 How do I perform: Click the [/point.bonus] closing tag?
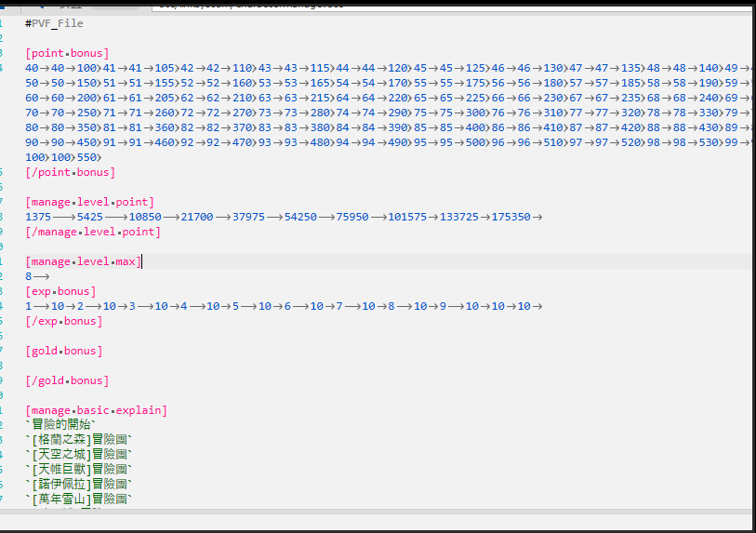[71, 172]
